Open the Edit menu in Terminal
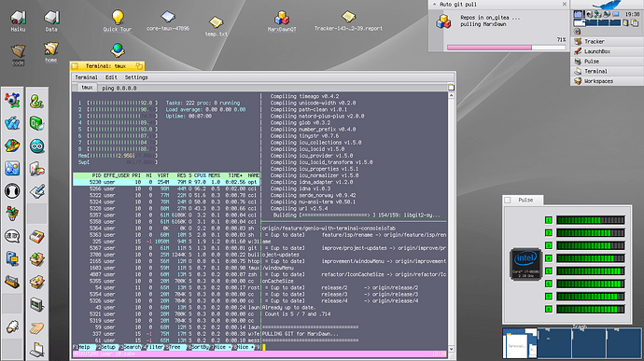Viewport: 644px width, 361px height. 111,77
